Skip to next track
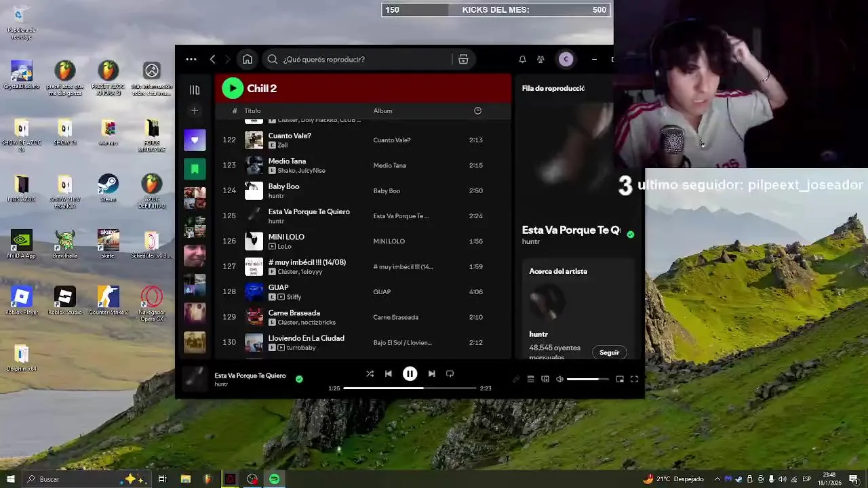Viewport: 868px width, 488px height. click(431, 373)
